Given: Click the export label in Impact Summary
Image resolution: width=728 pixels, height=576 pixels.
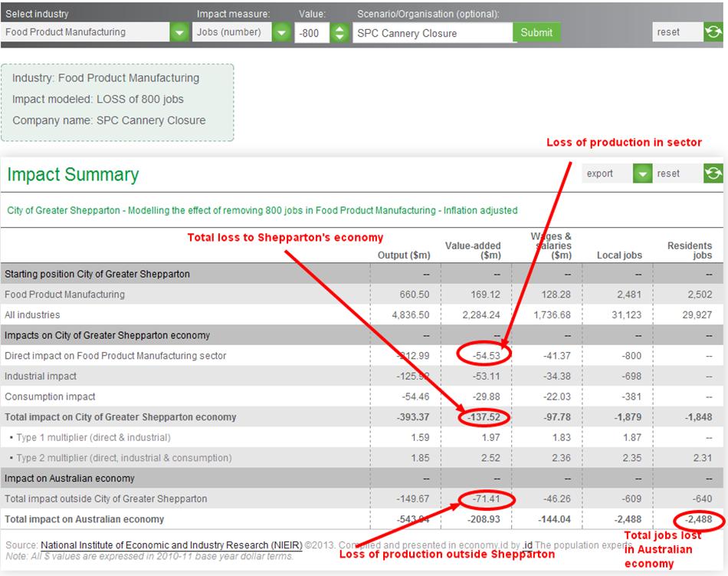Looking at the screenshot, I should point(599,174).
